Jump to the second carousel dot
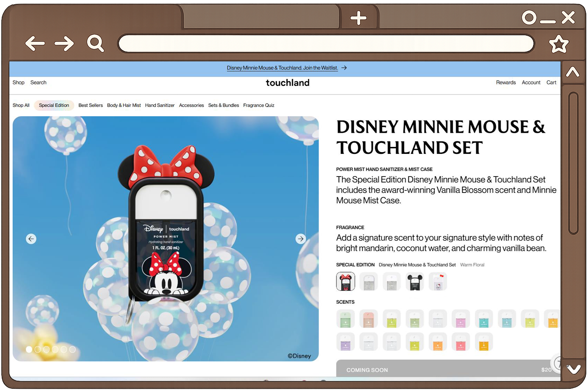The image size is (588, 391). 38,349
